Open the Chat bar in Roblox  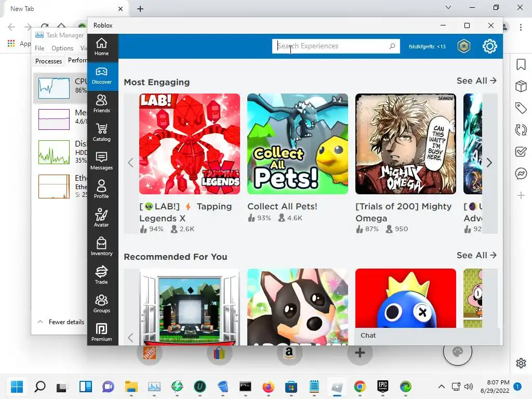point(427,336)
